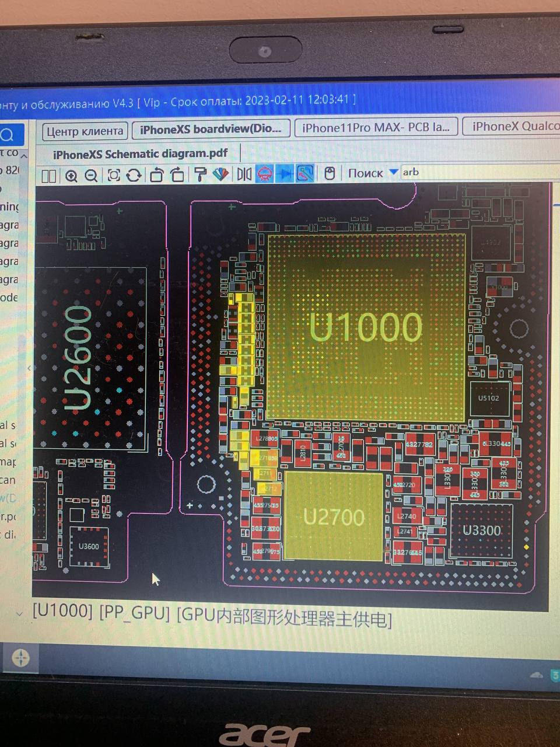
Task: Click the mouse mode icon
Action: (x=330, y=173)
